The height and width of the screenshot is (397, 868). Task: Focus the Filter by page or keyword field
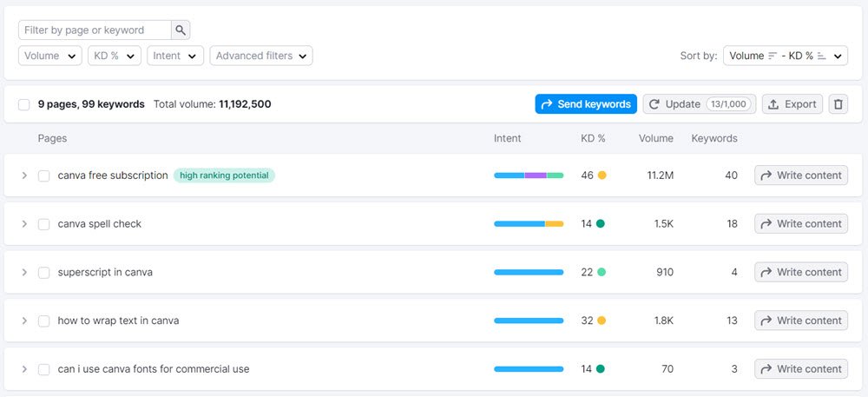coord(94,30)
